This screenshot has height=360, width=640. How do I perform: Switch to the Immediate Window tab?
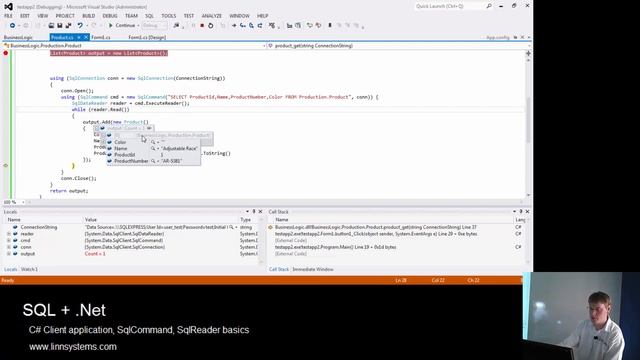click(x=313, y=269)
